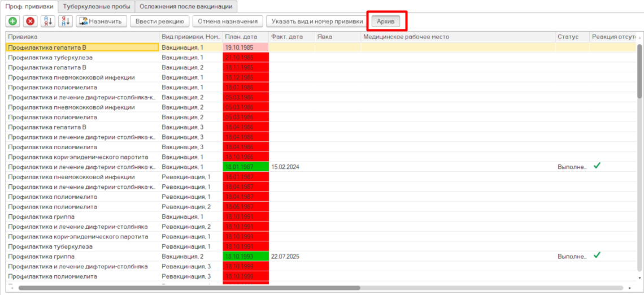
Task: Click the Прививка column header
Action: click(x=82, y=37)
